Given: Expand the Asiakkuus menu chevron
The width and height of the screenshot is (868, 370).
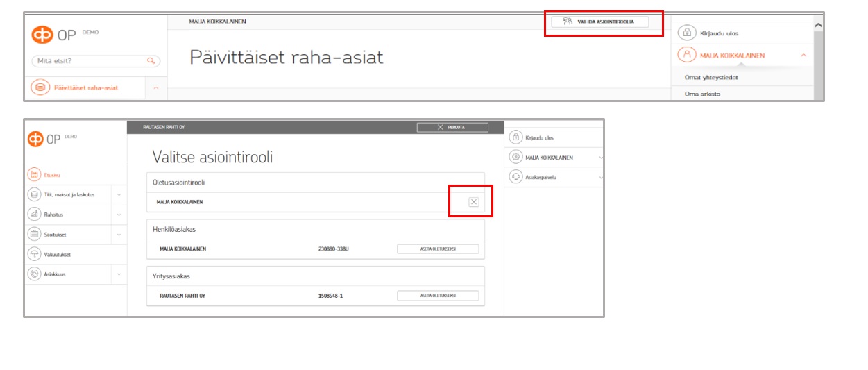Looking at the screenshot, I should [119, 274].
